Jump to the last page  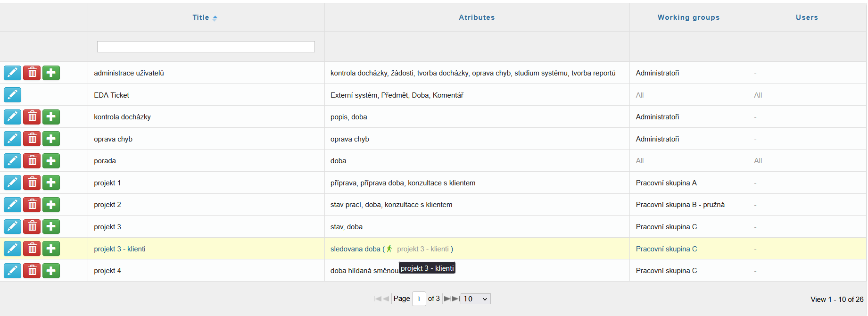tap(455, 299)
